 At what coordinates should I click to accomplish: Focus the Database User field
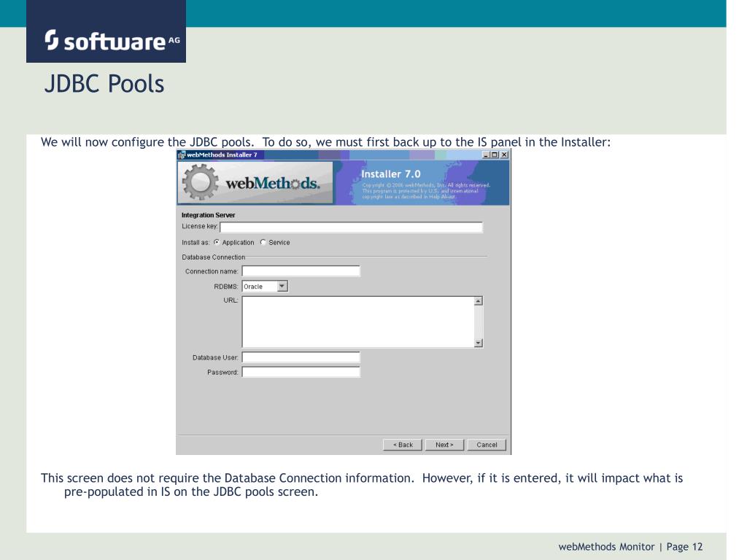301,357
